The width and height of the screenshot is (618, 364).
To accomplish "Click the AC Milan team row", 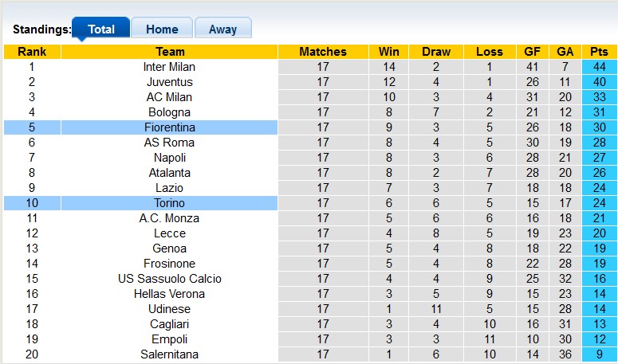I will coord(169,97).
